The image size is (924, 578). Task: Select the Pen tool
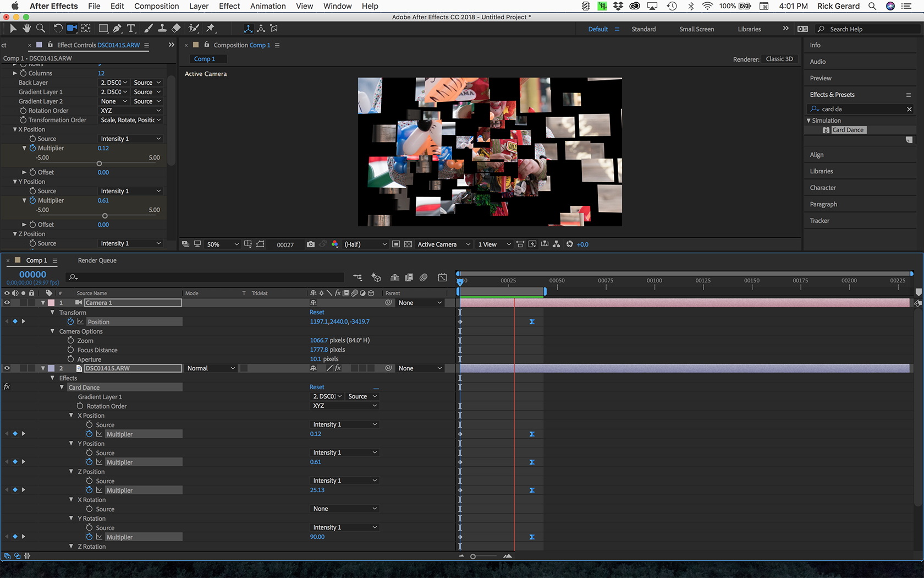(x=117, y=28)
